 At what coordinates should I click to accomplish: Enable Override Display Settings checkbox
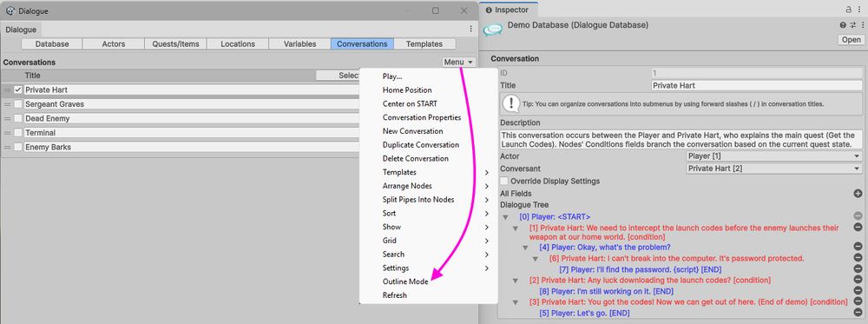point(504,181)
